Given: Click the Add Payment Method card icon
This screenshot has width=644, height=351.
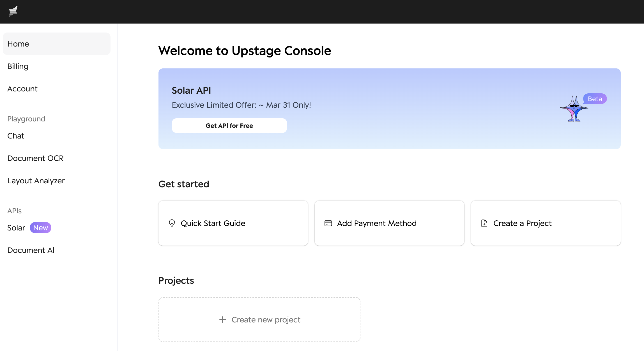Looking at the screenshot, I should tap(328, 223).
